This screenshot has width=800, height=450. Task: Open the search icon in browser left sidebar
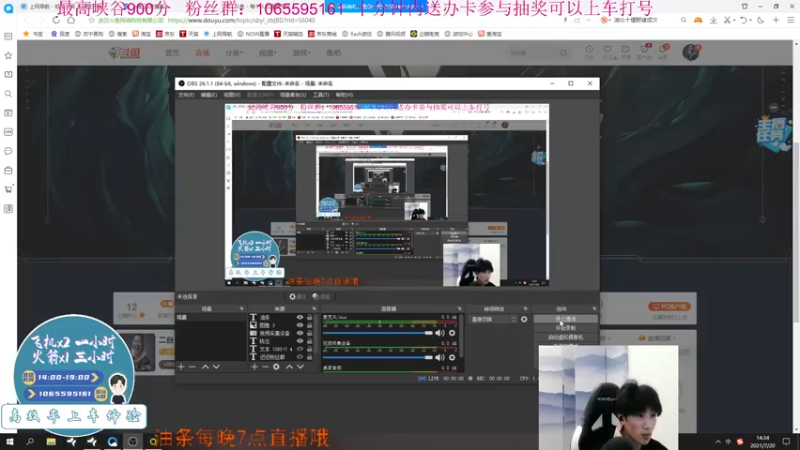tap(8, 94)
